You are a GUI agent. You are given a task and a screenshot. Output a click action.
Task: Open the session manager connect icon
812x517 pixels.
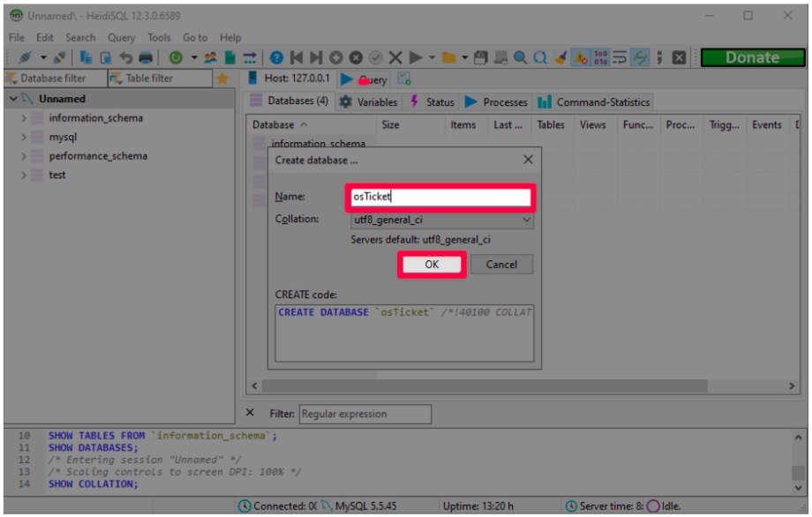[25, 57]
